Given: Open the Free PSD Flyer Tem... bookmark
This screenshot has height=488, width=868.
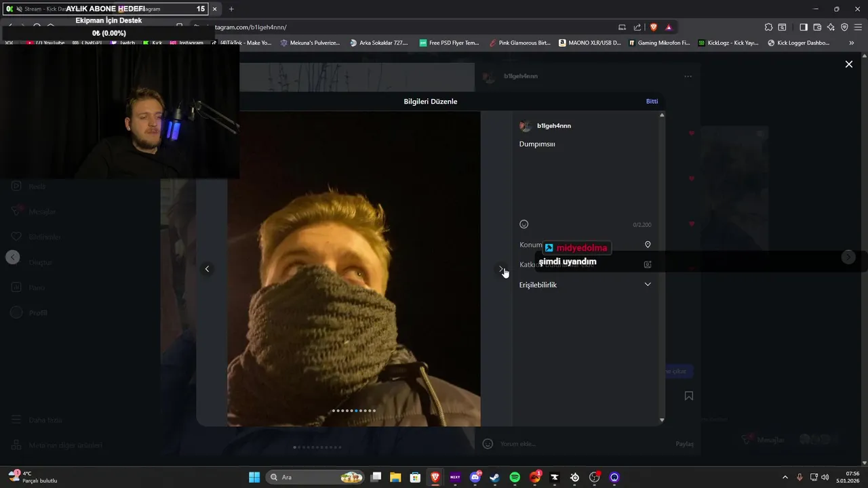Looking at the screenshot, I should (x=449, y=43).
